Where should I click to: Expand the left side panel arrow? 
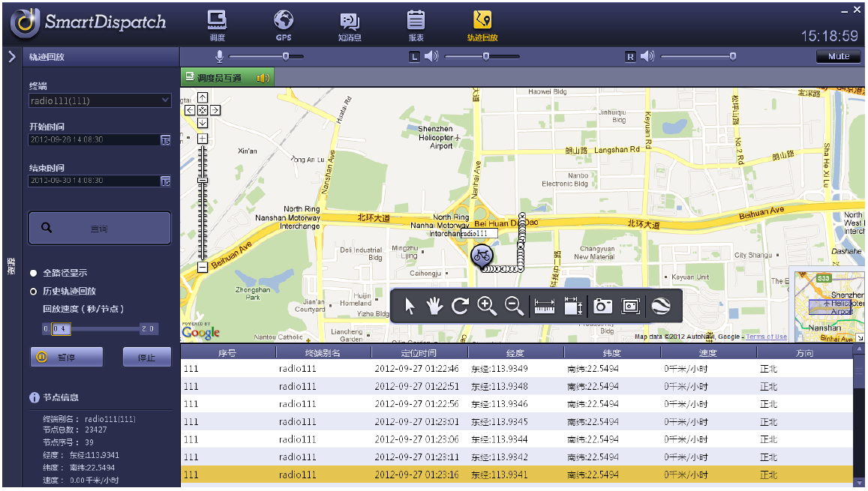point(11,56)
